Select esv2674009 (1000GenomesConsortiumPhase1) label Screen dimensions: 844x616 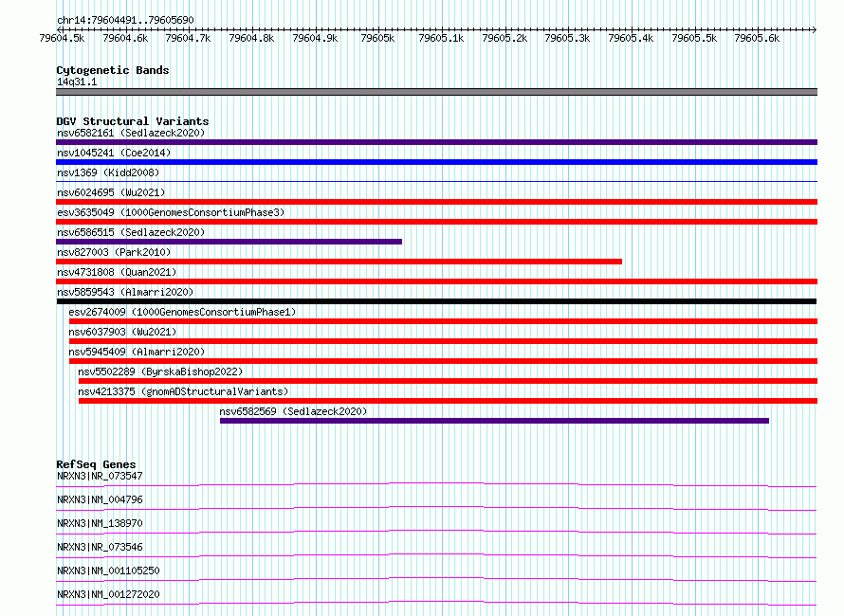pyautogui.click(x=182, y=312)
